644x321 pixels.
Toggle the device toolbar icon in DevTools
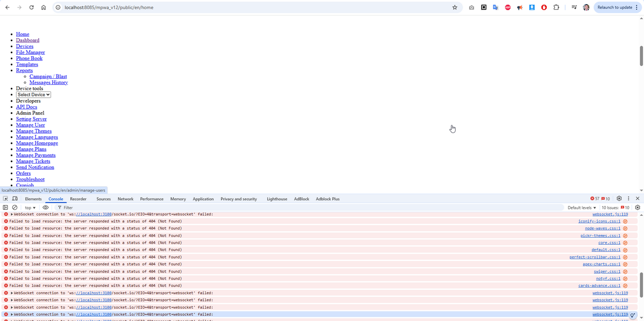[14, 199]
